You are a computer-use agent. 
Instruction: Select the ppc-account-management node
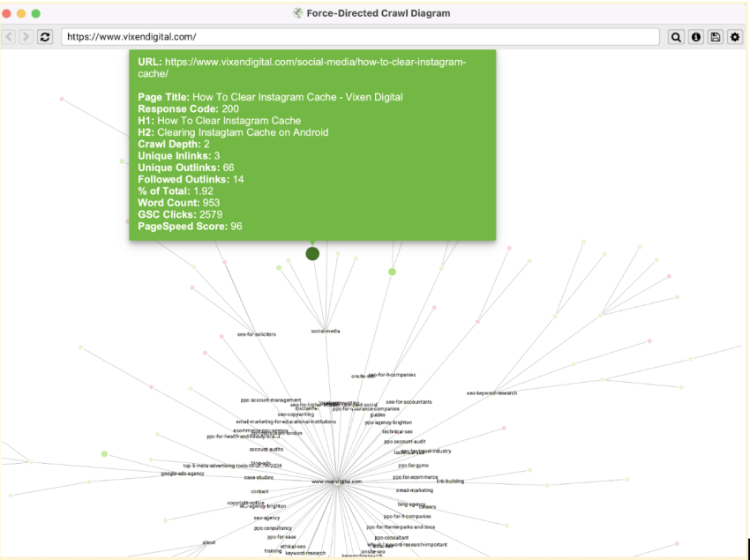(271, 400)
